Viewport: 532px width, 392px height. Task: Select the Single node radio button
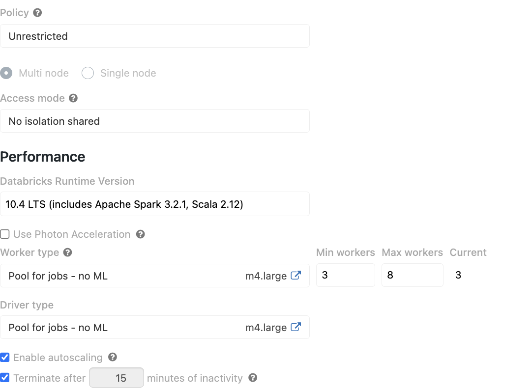(x=88, y=73)
